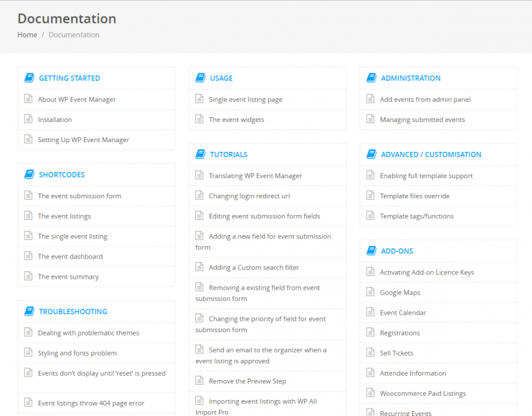Click the document icon beside Event Calendar
This screenshot has width=532, height=416.
click(371, 312)
